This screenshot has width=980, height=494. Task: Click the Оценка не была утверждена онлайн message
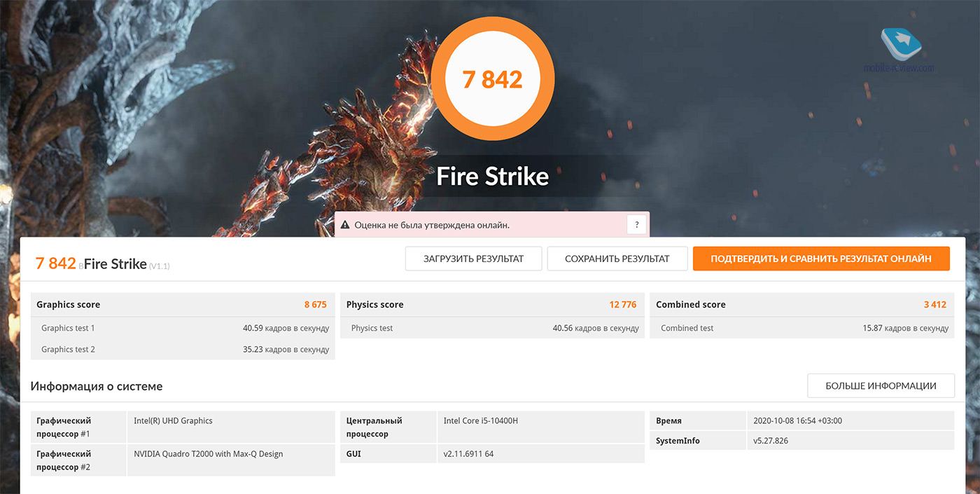[x=432, y=226]
